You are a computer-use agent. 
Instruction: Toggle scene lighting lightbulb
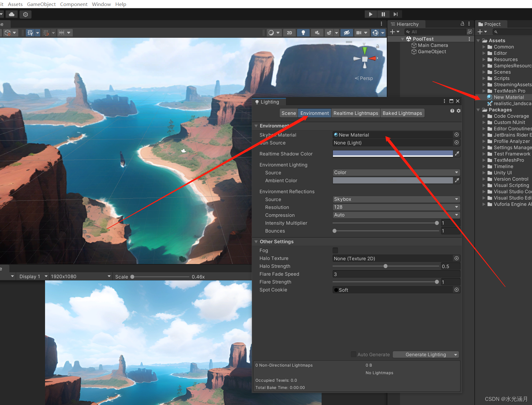[303, 33]
